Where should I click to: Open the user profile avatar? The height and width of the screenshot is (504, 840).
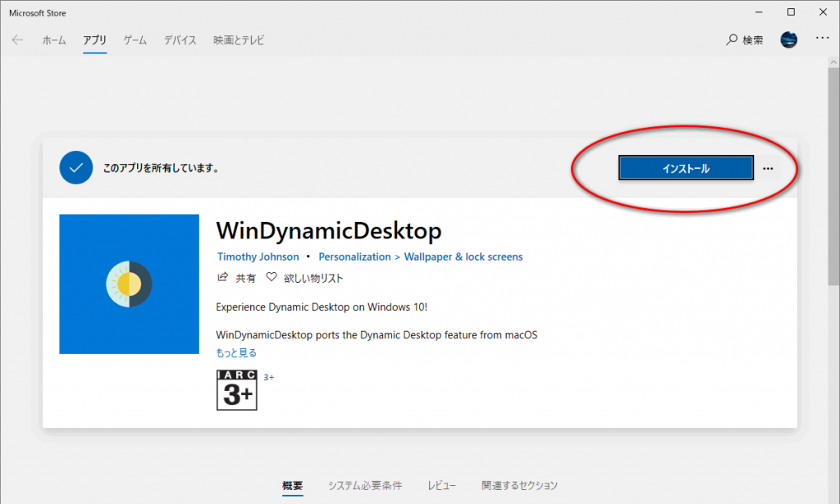[x=788, y=40]
